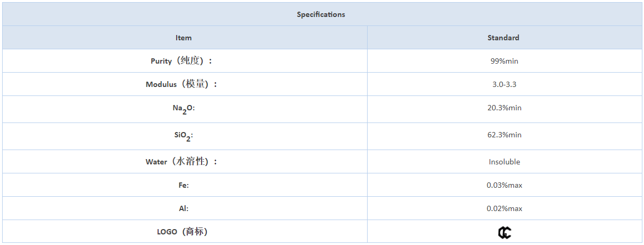
Task: Select the Na2O item cell
Action: (184, 109)
